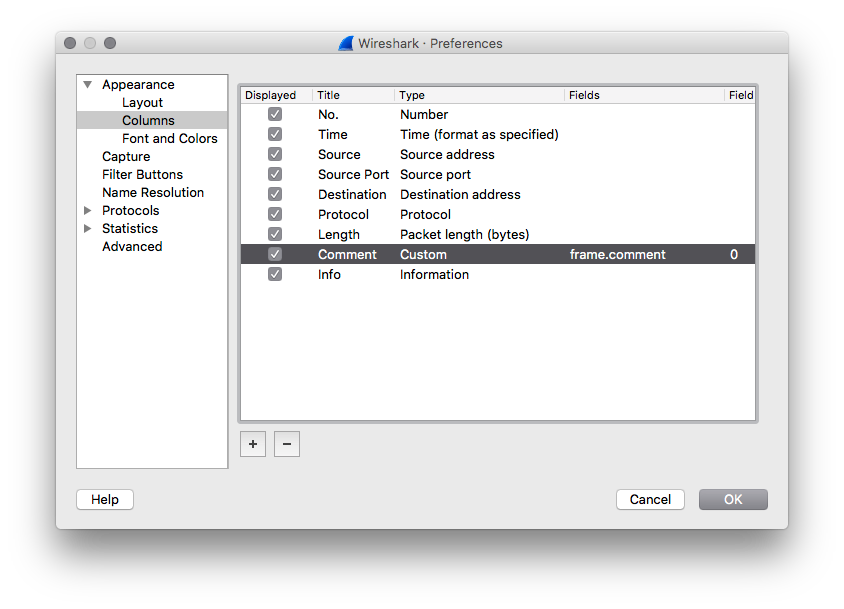Click the partially visible Field column header
The width and height of the screenshot is (844, 609).
coord(741,95)
